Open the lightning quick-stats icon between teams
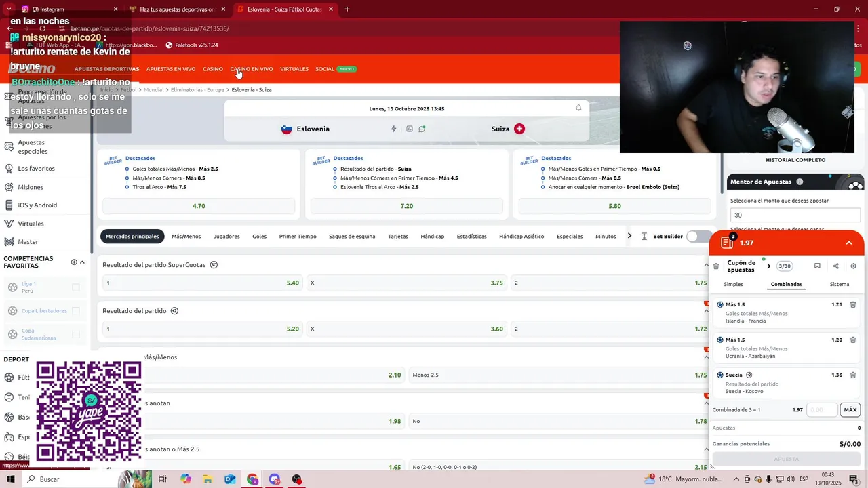This screenshot has height=488, width=868. coord(394,129)
